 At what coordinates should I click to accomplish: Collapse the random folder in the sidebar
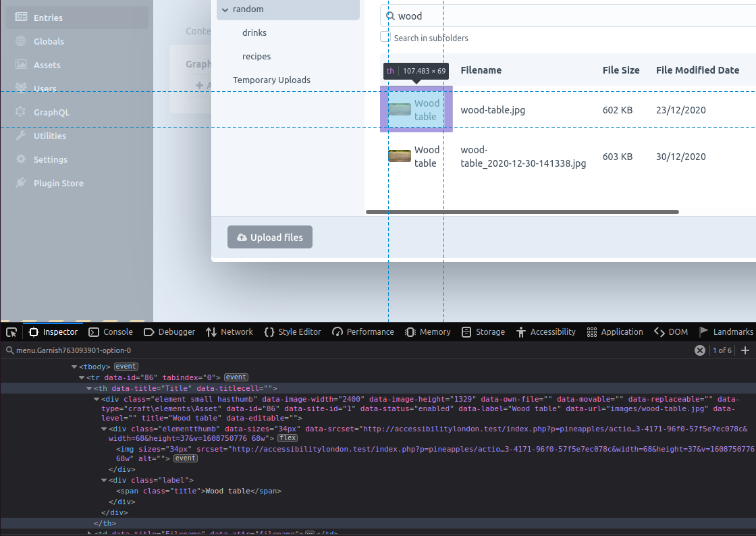point(225,9)
